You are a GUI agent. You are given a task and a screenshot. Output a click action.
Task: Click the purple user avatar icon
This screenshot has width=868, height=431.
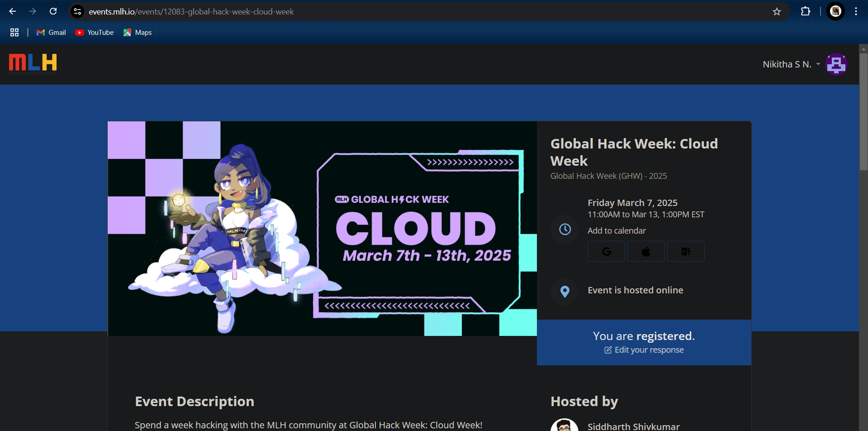tap(836, 64)
